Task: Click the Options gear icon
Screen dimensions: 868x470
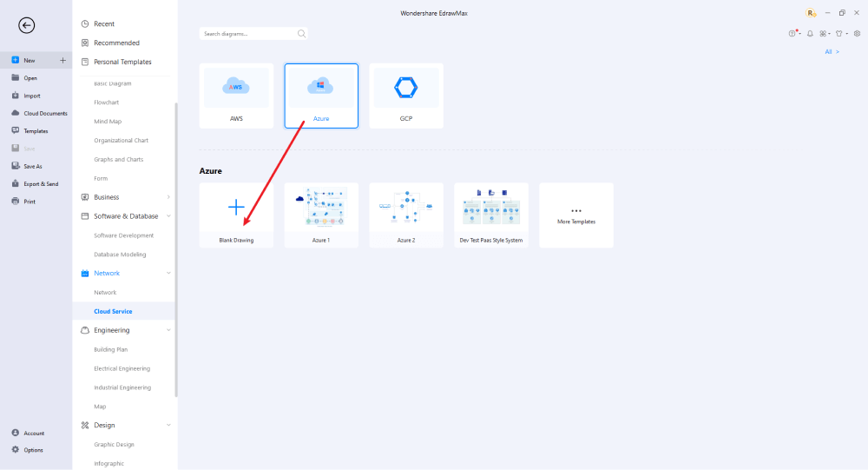Action: [16, 449]
